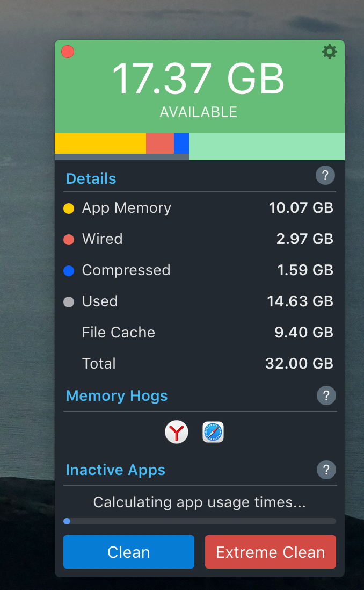The width and height of the screenshot is (364, 590).
Task: Click the Safari memory hog icon
Action: (213, 432)
